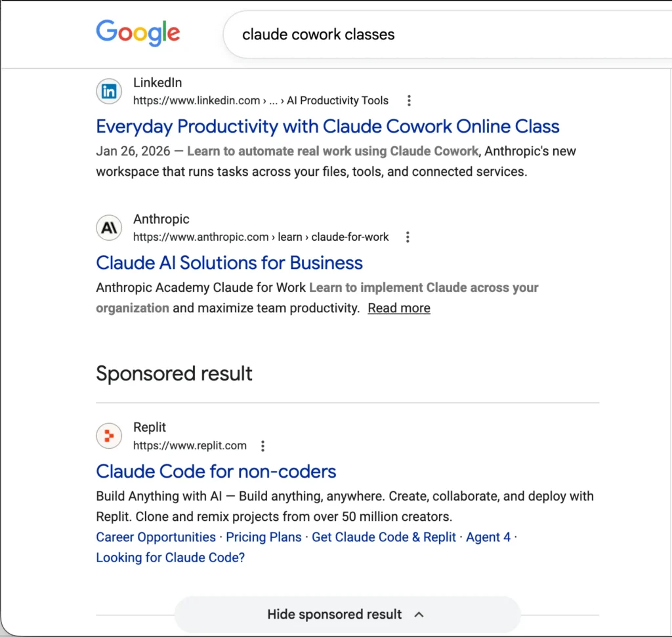Open three-dot menu for LinkedIn result
The width and height of the screenshot is (672, 637).
409,100
